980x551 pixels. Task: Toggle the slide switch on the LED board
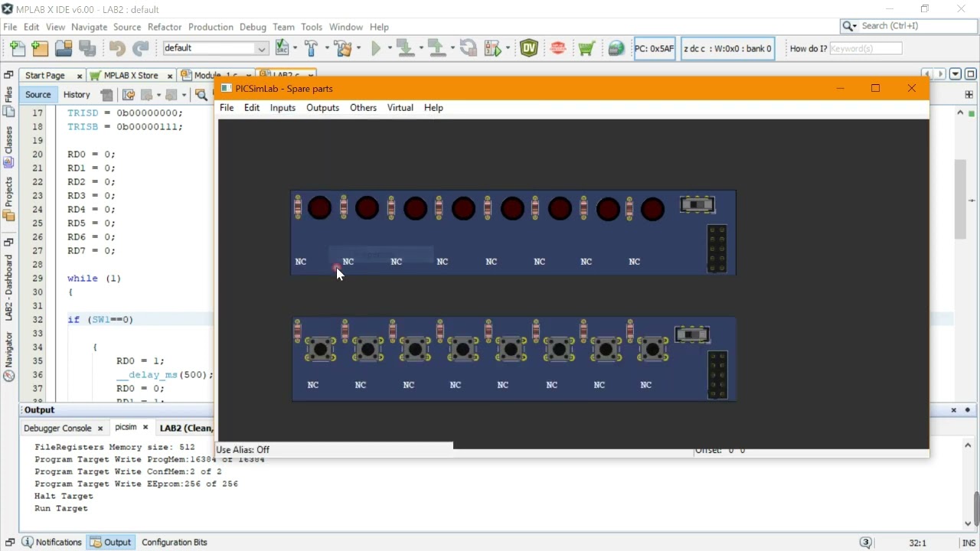click(697, 204)
